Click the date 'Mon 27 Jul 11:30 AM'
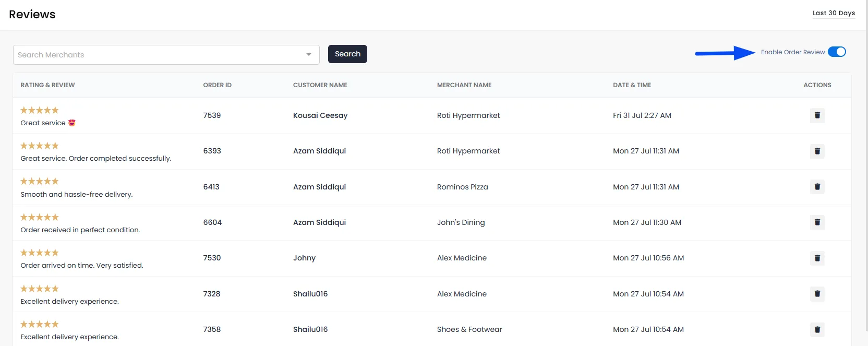The width and height of the screenshot is (868, 346). point(647,222)
